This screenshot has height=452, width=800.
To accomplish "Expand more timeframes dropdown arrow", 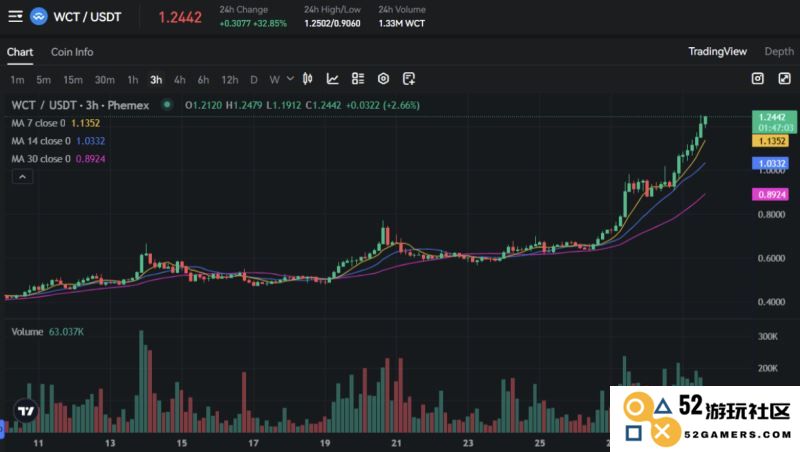I will (290, 79).
